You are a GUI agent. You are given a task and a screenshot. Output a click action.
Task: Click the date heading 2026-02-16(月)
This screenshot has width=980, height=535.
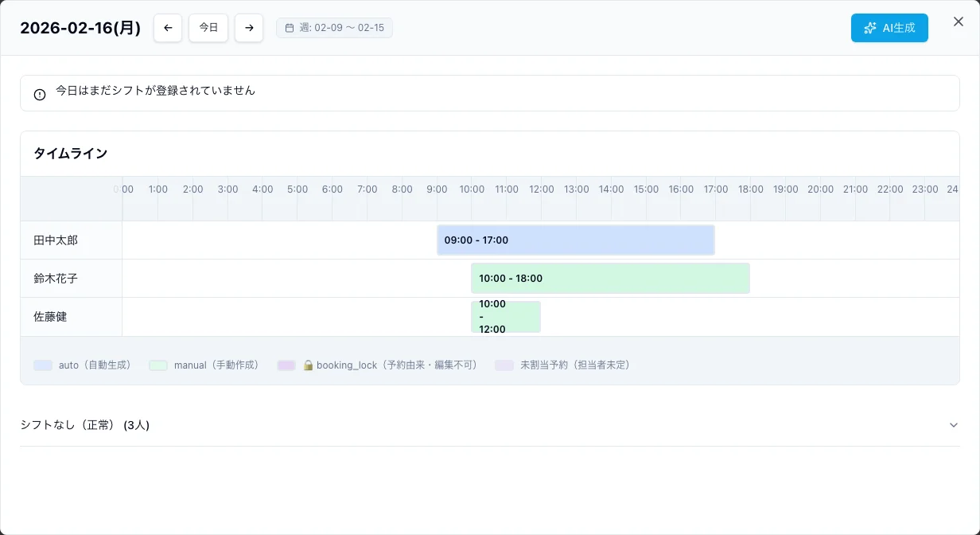pyautogui.click(x=80, y=27)
